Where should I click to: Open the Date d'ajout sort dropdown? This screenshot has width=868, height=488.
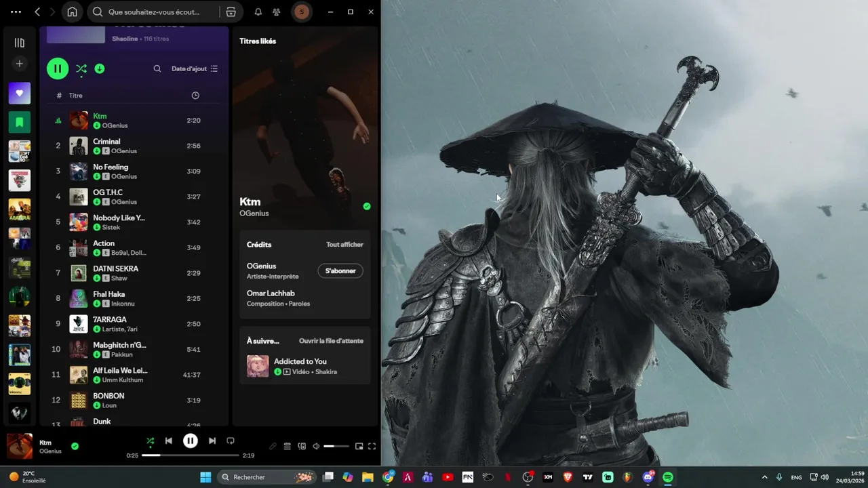point(195,68)
